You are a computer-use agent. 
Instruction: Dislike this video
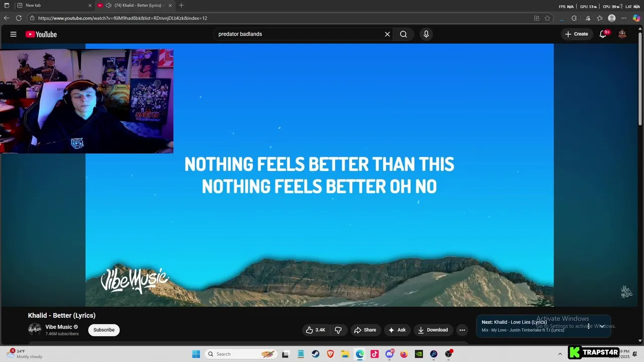338,330
